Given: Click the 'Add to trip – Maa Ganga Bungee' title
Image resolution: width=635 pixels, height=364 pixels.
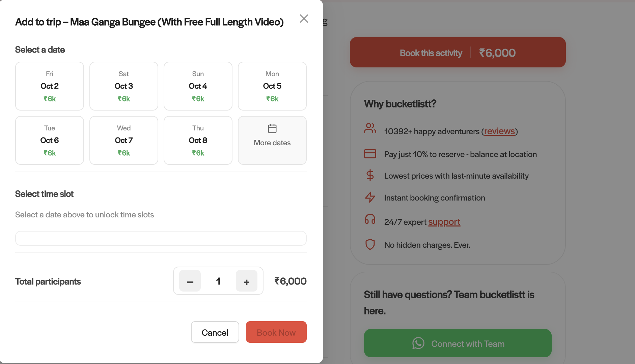Looking at the screenshot, I should pyautogui.click(x=149, y=22).
